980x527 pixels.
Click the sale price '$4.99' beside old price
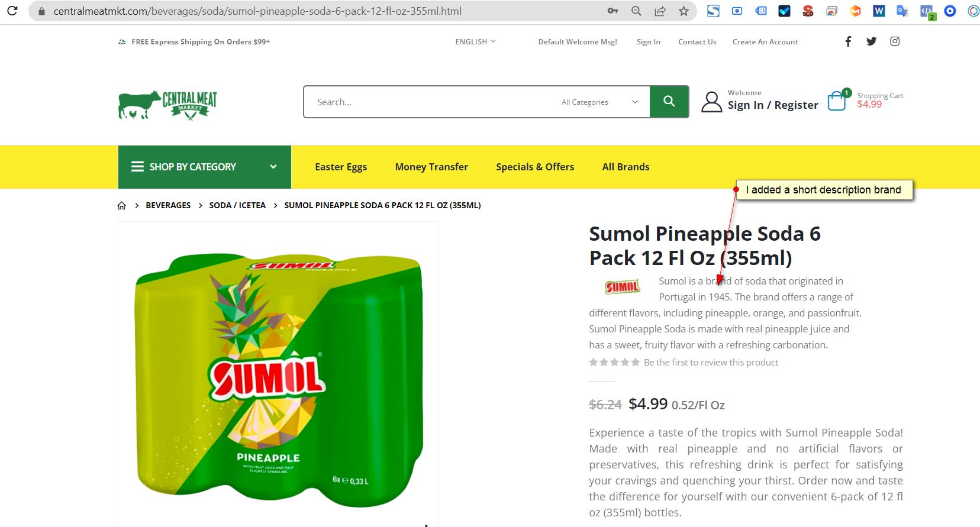tap(648, 404)
